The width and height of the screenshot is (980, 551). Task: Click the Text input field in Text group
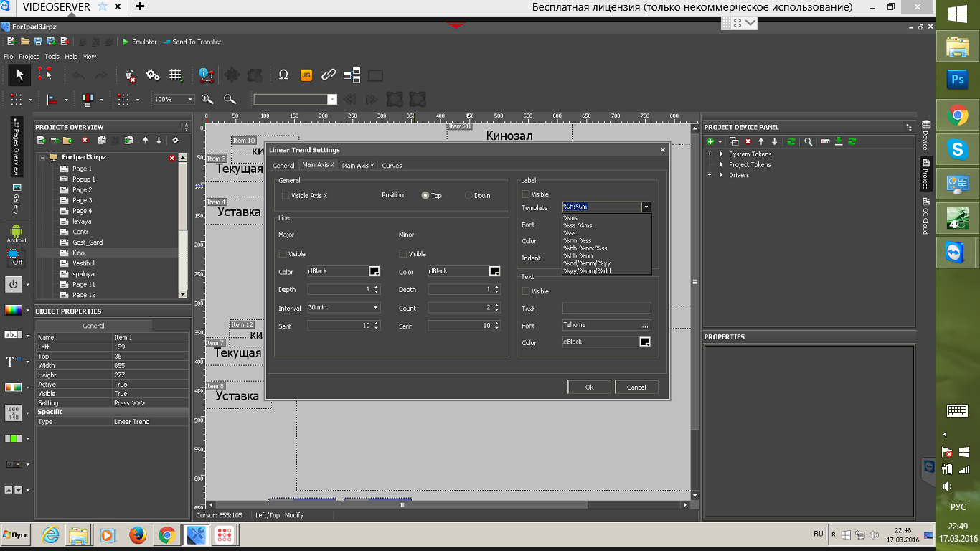tap(606, 309)
